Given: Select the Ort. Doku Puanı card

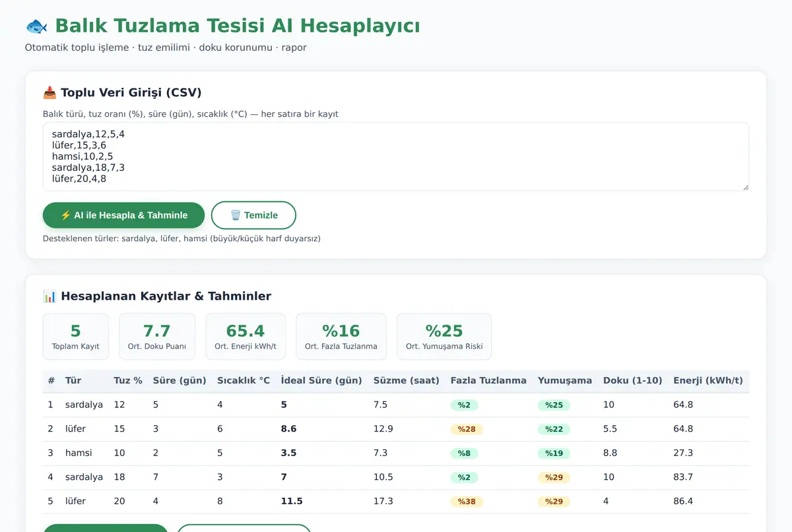Looking at the screenshot, I should 157,337.
